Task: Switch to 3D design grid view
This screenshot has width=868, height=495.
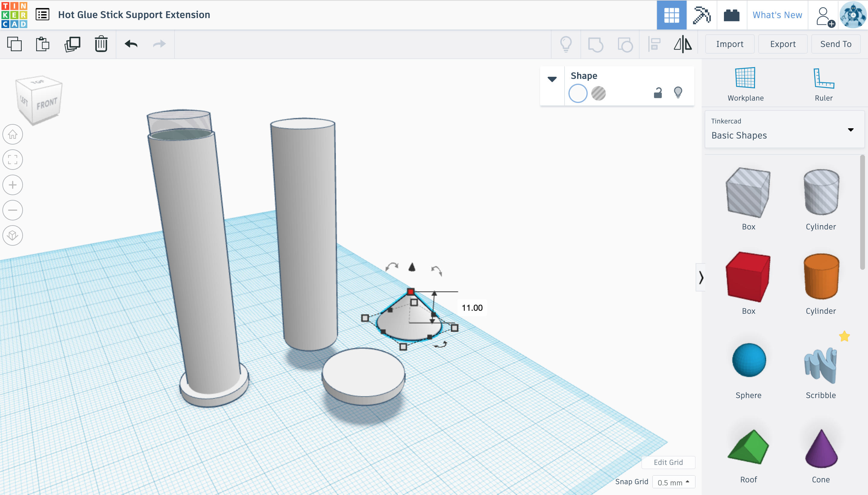Action: click(x=671, y=15)
